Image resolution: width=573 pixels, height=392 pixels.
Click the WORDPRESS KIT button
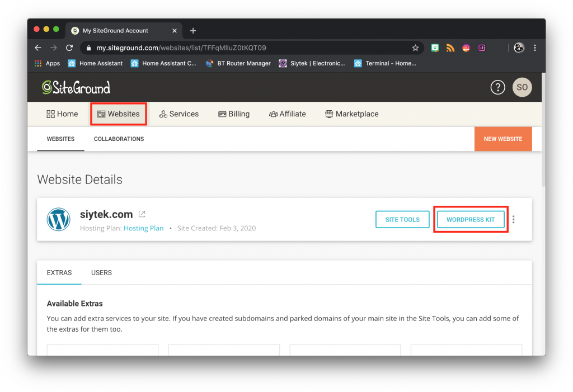471,220
